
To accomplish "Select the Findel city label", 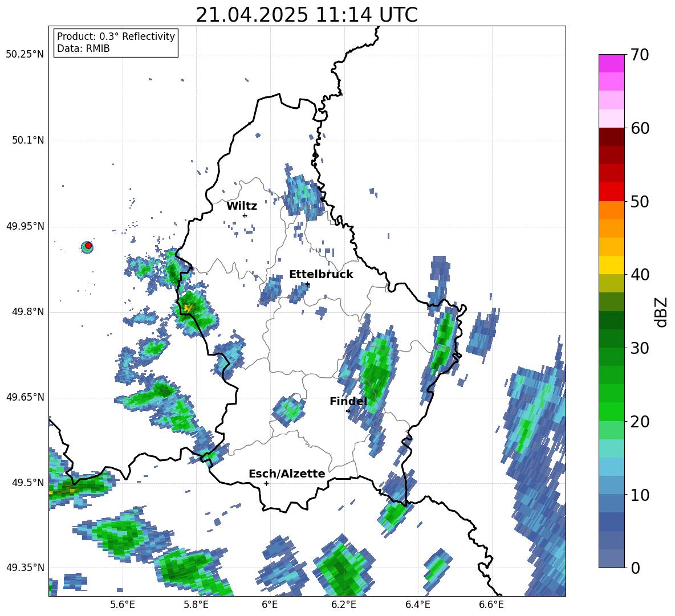I will click(348, 401).
